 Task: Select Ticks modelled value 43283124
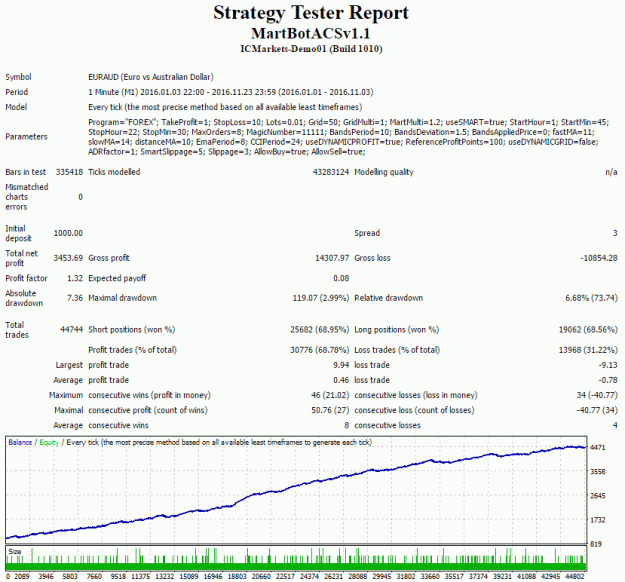point(331,172)
